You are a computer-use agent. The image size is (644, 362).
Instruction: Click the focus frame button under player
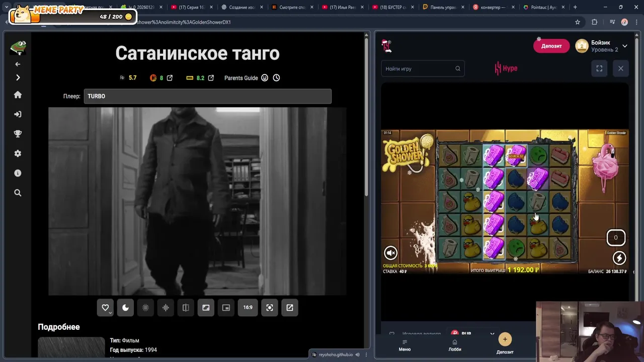point(270,308)
